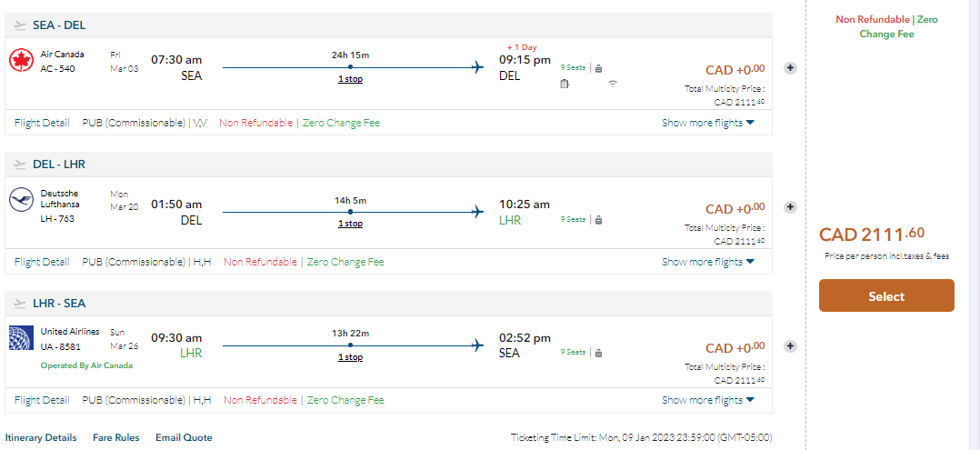Expand the DEL-LHR flight with plus button
Image resolution: width=980 pixels, height=450 pixels.
(x=790, y=207)
